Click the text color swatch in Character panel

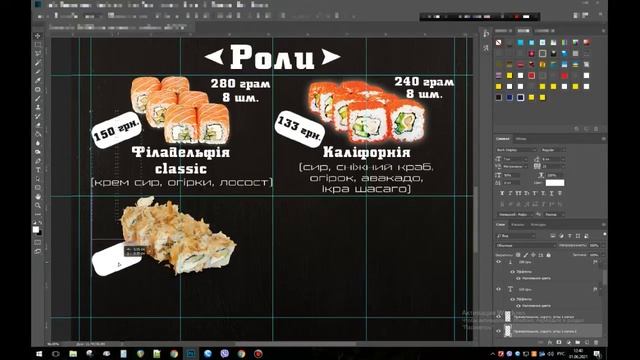pos(555,182)
